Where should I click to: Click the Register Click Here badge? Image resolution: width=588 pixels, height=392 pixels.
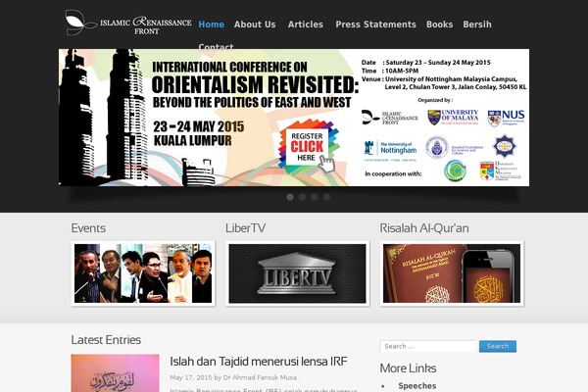point(309,146)
